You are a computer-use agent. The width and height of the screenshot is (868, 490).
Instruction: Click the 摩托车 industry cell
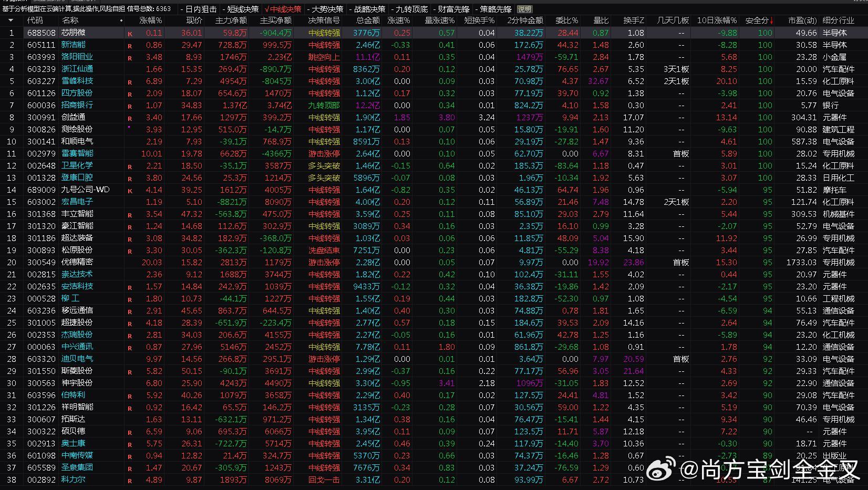[x=834, y=190]
